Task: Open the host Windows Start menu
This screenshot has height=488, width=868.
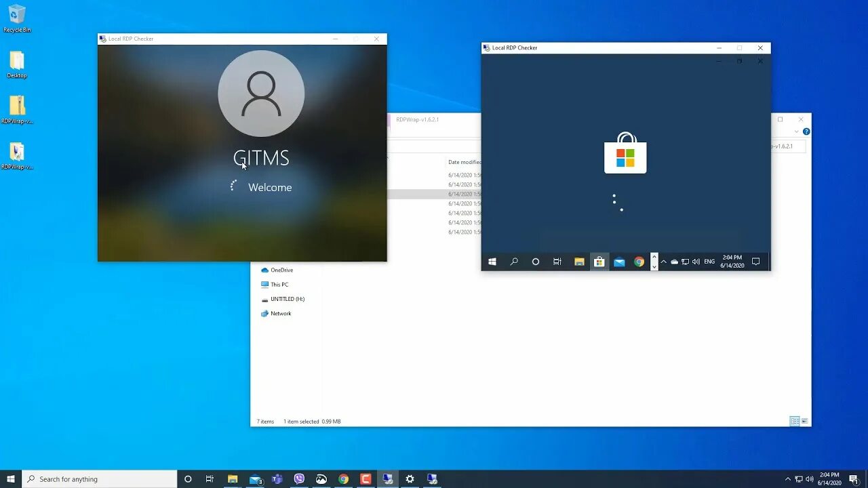Action: (11, 479)
